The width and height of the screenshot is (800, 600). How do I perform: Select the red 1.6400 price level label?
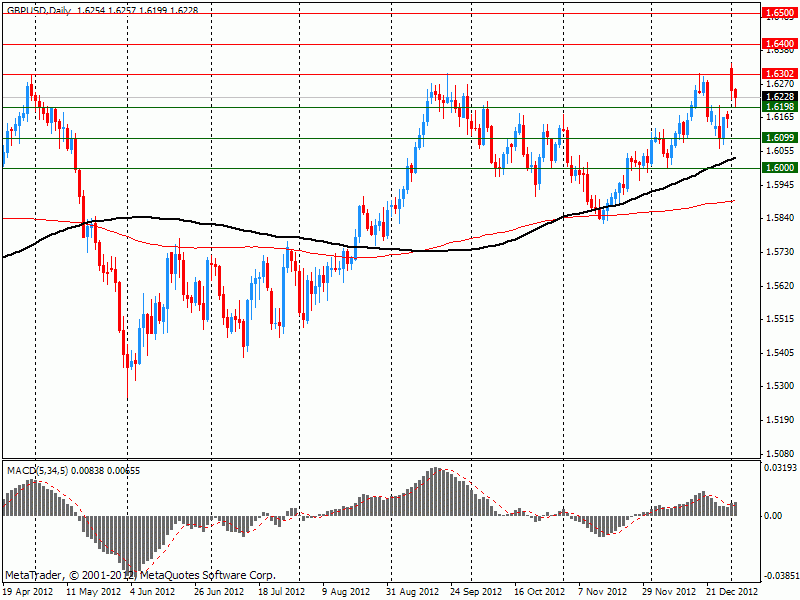pos(779,44)
